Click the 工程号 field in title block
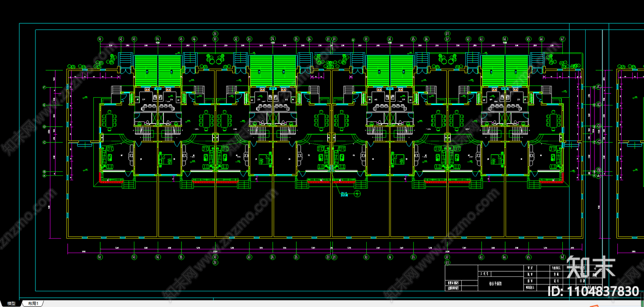The width and height of the screenshot is (644, 307). (x=484, y=274)
